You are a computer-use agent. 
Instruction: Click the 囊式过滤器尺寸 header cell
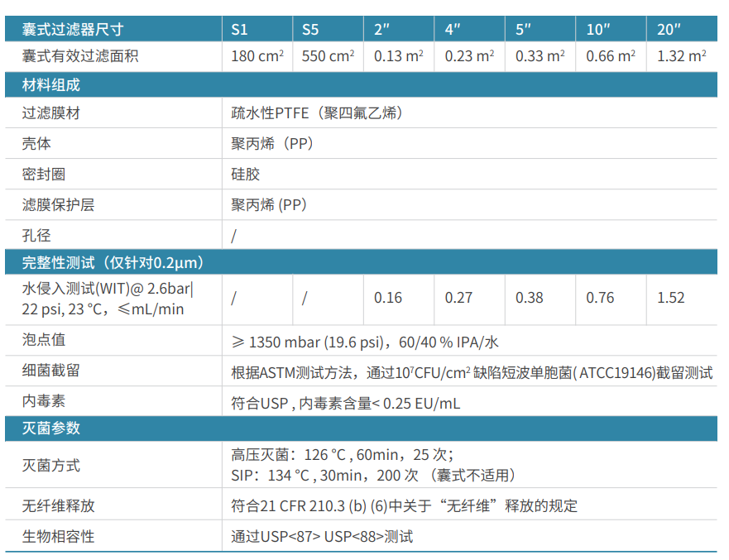pyautogui.click(x=73, y=30)
